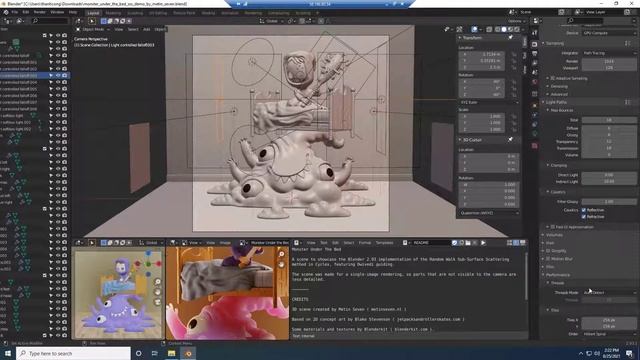Pin the Transform panel
640x360 pixels.
511,38
